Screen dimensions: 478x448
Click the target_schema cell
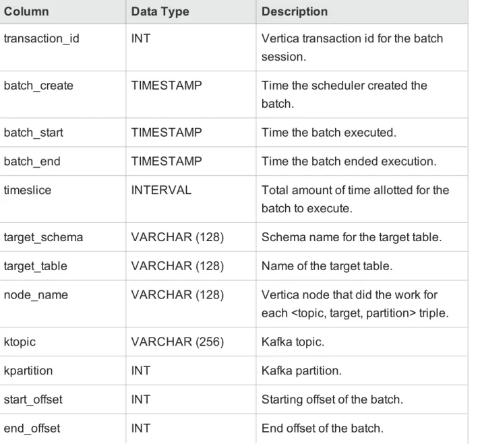click(x=63, y=237)
